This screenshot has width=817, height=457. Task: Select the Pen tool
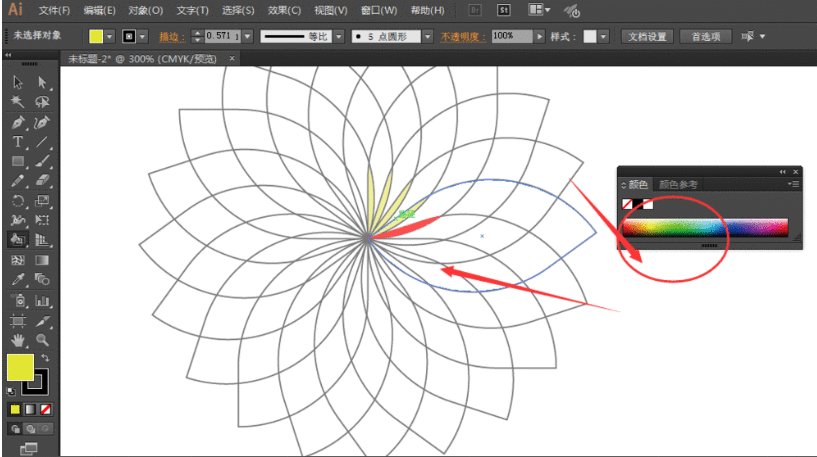click(18, 122)
